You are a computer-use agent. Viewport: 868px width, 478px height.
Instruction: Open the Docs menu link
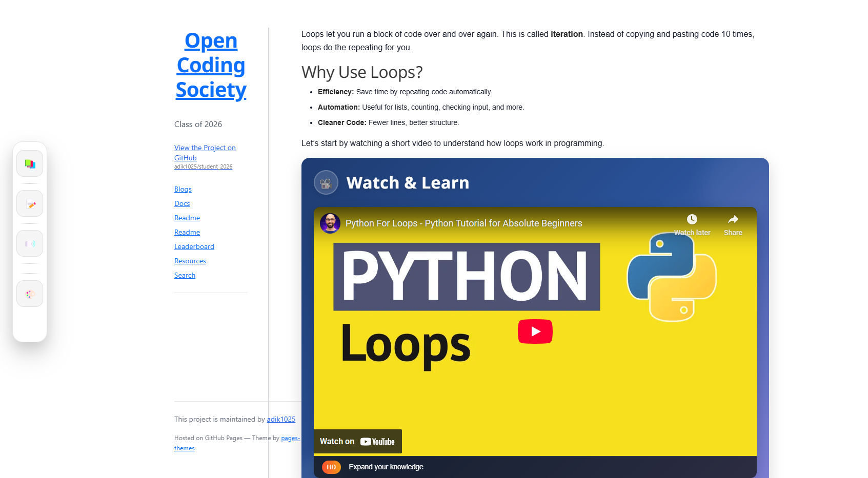182,203
